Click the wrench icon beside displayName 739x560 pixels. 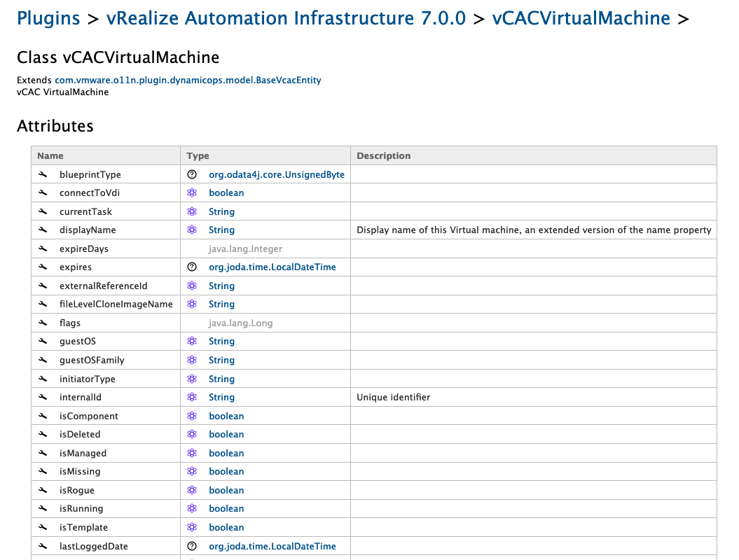tap(43, 230)
